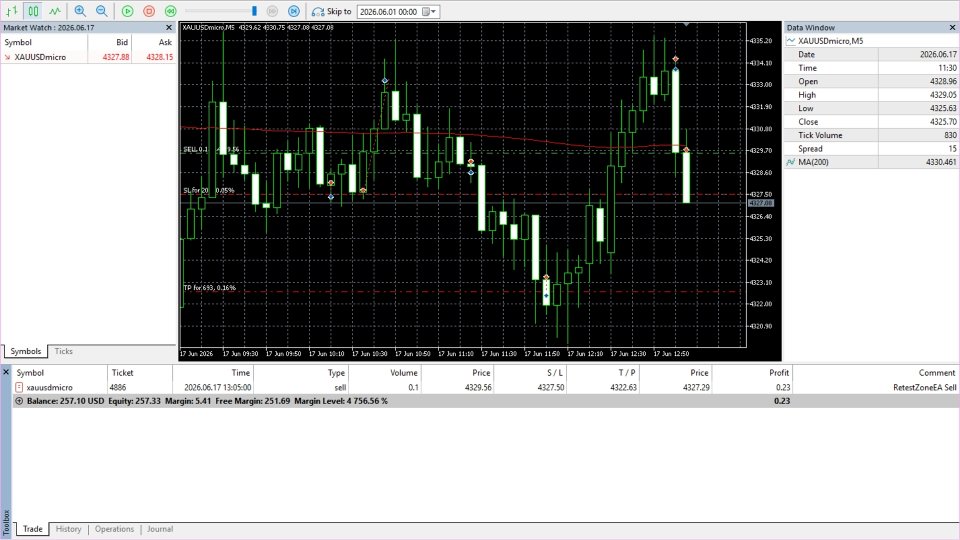This screenshot has width=960, height=540.
Task: Open the Operations tab in Toolbox
Action: pos(114,529)
